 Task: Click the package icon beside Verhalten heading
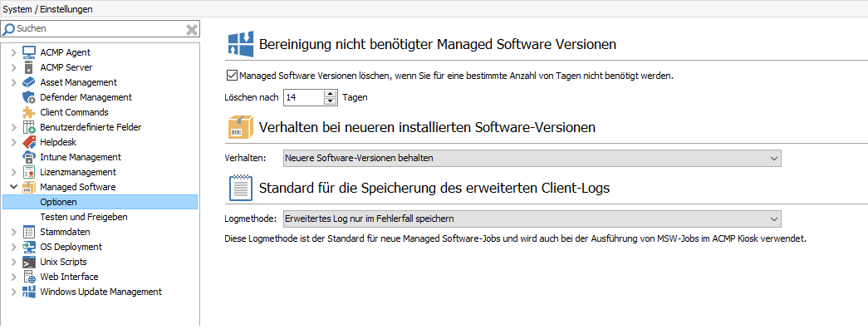[242, 127]
